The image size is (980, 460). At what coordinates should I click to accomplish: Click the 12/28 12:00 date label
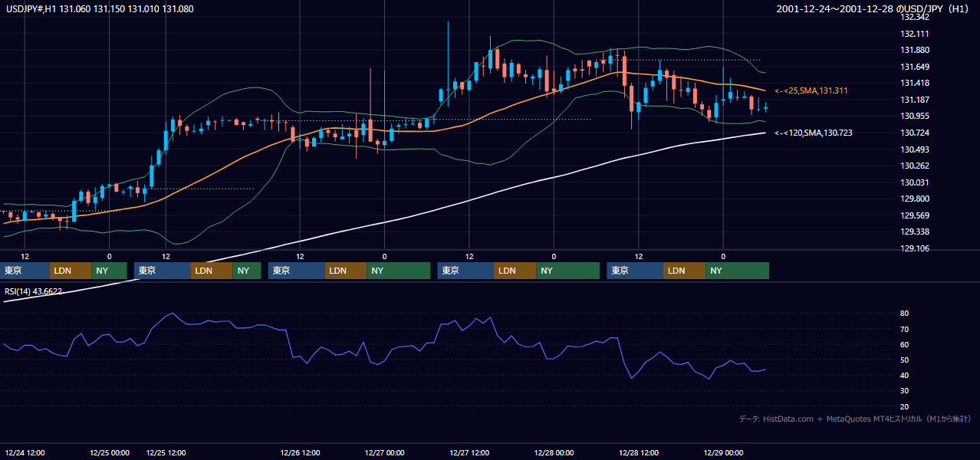637,453
